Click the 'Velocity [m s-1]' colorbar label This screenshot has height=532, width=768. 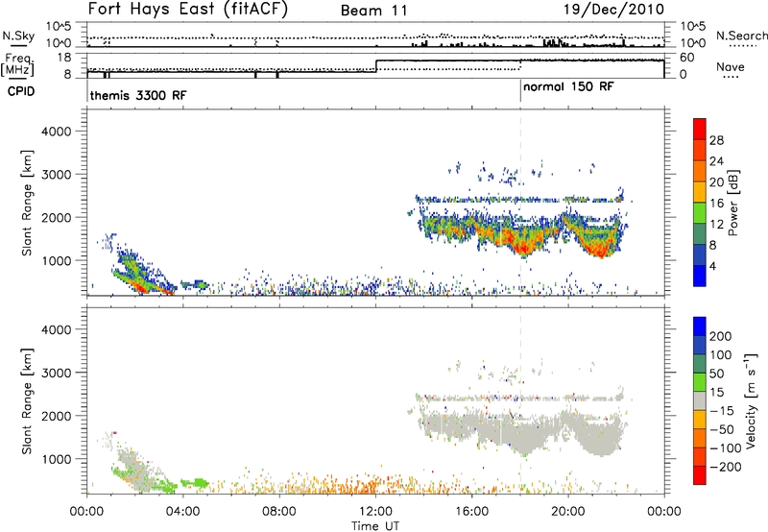click(750, 400)
